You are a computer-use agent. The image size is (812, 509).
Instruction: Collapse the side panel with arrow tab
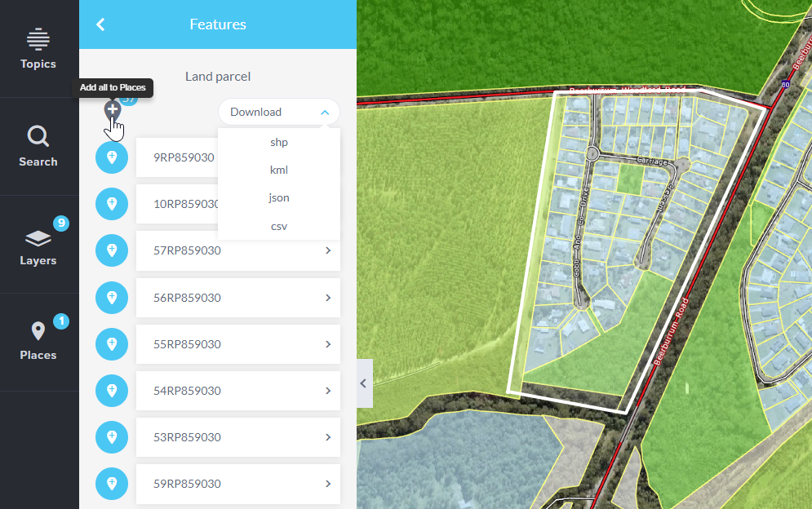coord(364,383)
